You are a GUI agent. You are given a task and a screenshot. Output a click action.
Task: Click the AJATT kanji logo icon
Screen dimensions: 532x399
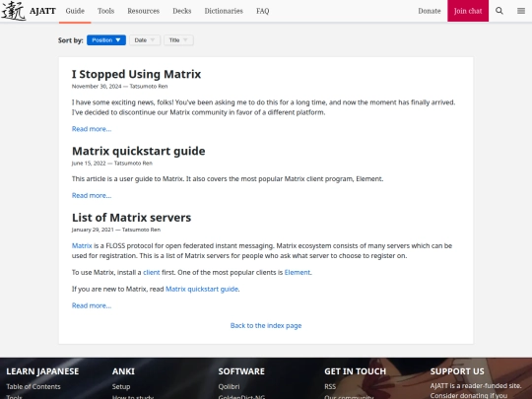coord(13,11)
